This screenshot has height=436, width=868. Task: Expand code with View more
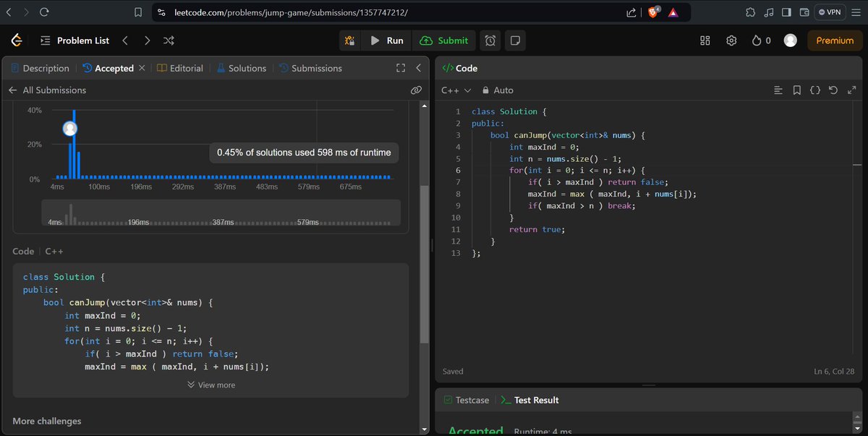click(211, 385)
